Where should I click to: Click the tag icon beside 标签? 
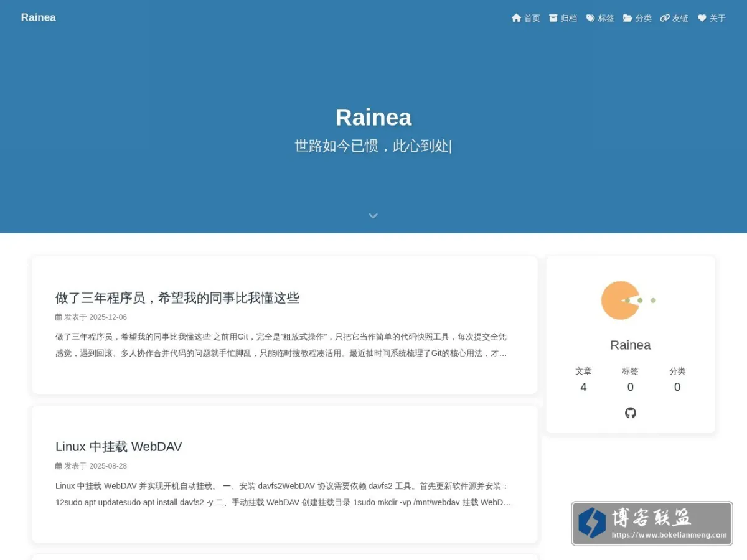coord(591,18)
